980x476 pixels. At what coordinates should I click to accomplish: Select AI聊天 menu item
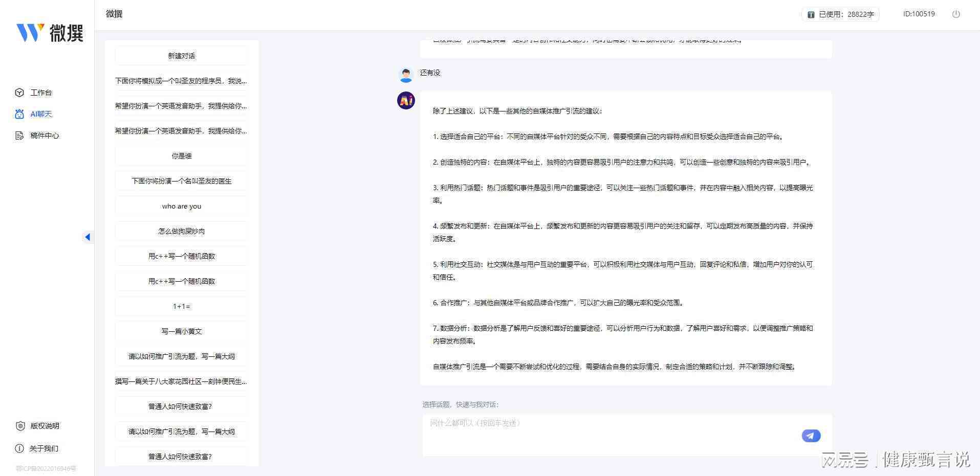pos(41,114)
